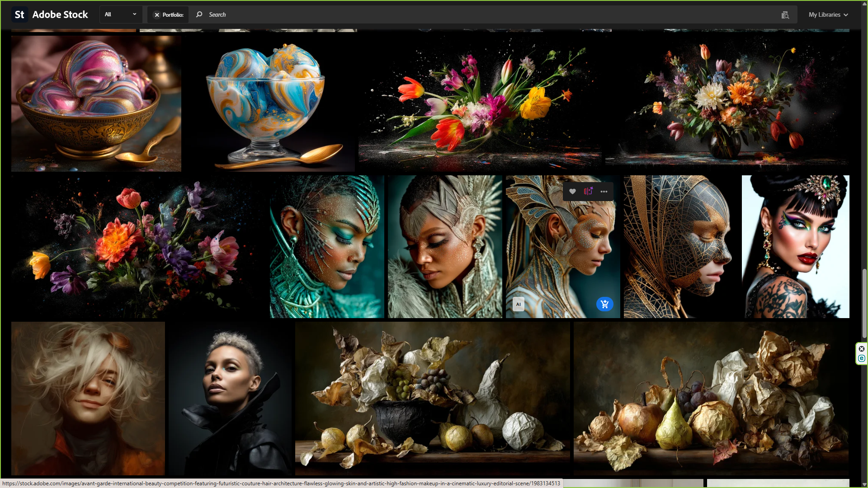Screen dimensions: 868x488
Task: Open the crumpled paper pear still life
Action: click(712, 399)
